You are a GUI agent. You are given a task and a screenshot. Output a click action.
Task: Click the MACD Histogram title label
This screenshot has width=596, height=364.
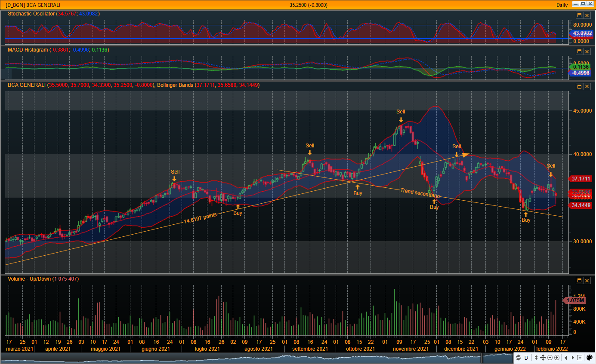28,50
